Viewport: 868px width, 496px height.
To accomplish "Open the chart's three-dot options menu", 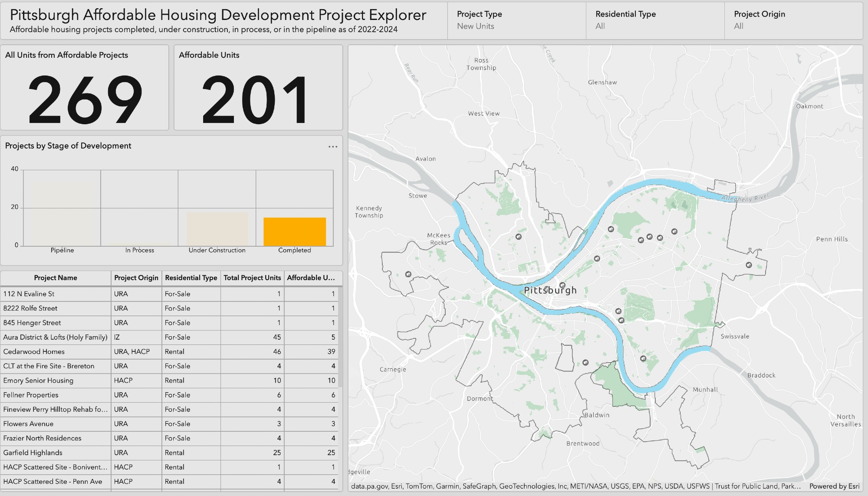I will [x=333, y=147].
